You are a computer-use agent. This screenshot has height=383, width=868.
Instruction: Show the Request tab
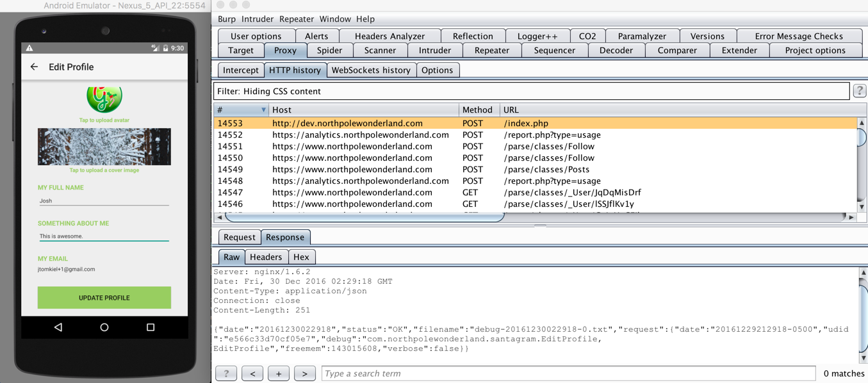click(x=240, y=237)
